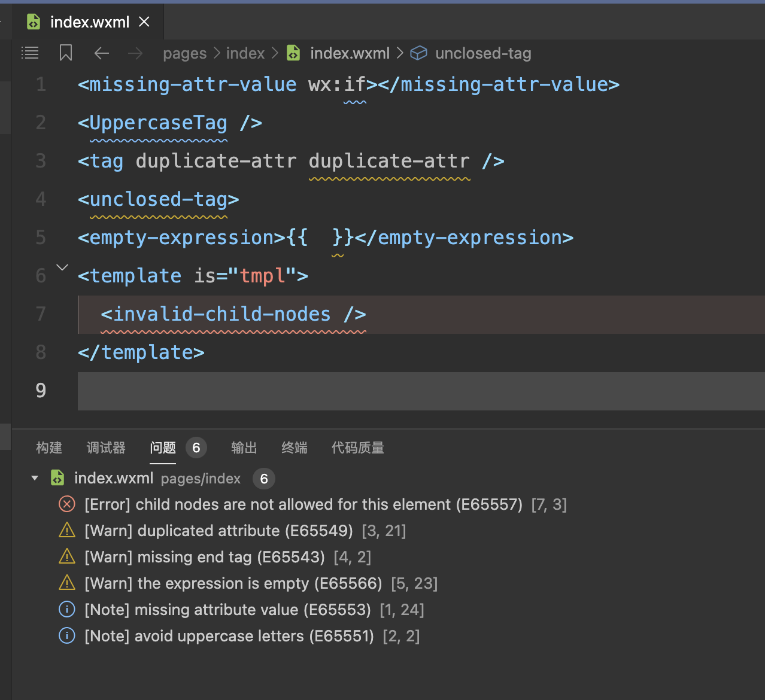Screen dimensions: 765x700
Task: Click warning triangle for E65549
Action: coord(67,530)
